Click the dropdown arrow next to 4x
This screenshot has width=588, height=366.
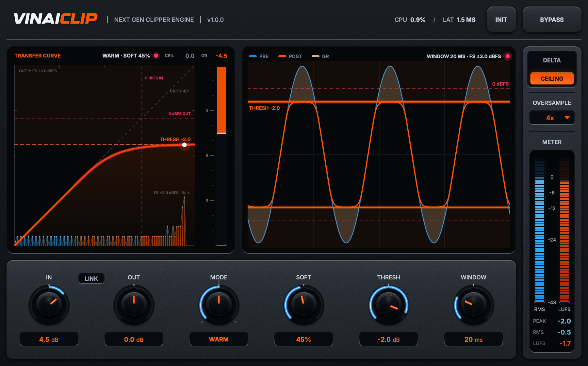coord(567,118)
